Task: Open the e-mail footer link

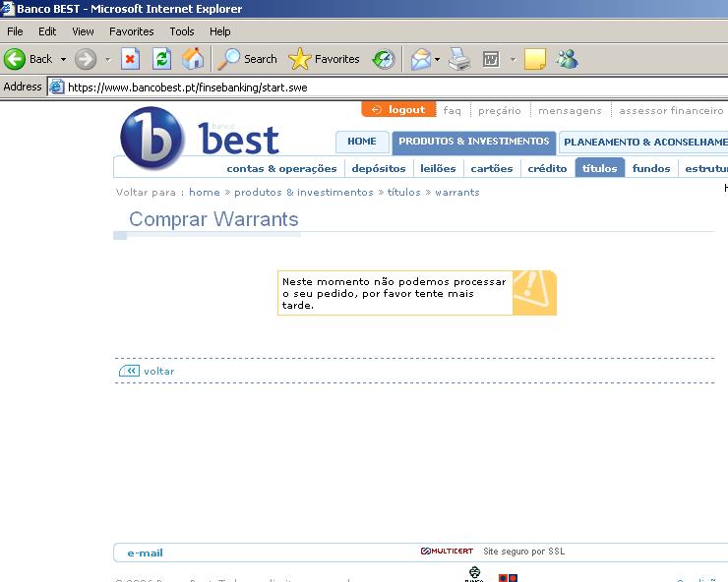Action: [x=145, y=553]
